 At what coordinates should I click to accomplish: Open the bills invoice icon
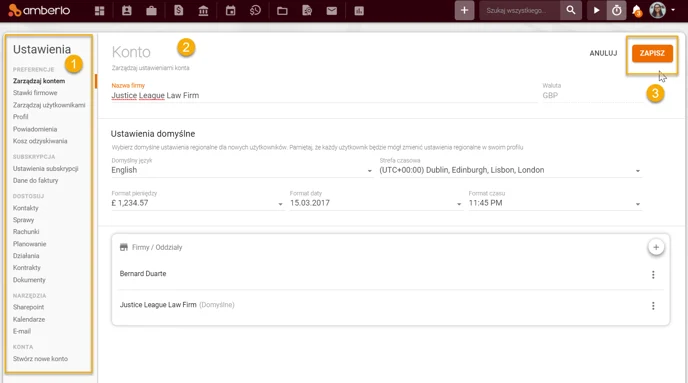coord(179,11)
